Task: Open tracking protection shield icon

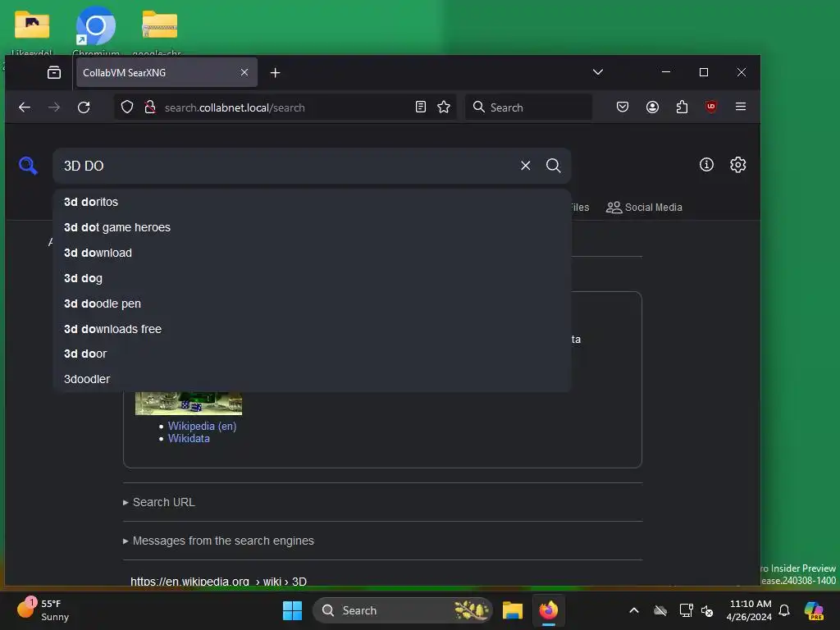Action: coord(127,107)
